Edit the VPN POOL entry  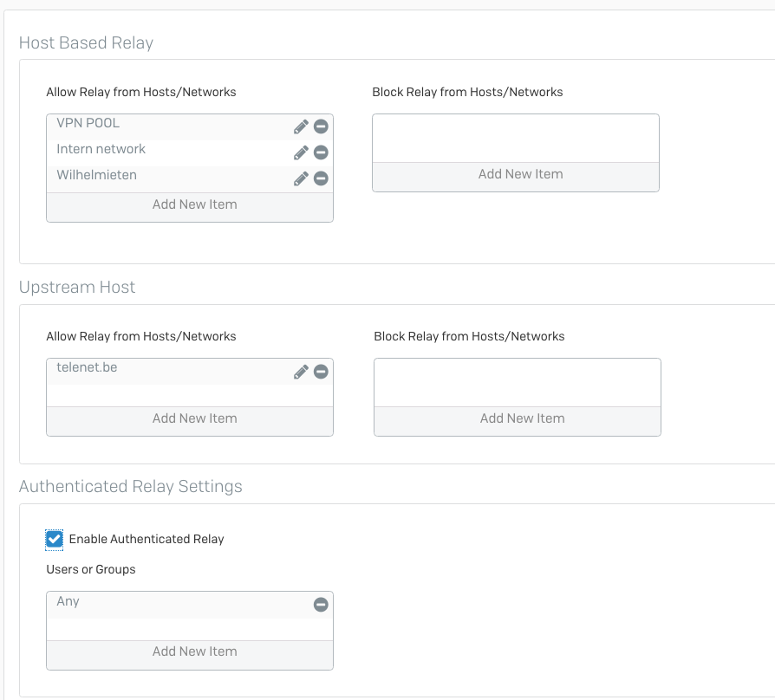301,126
